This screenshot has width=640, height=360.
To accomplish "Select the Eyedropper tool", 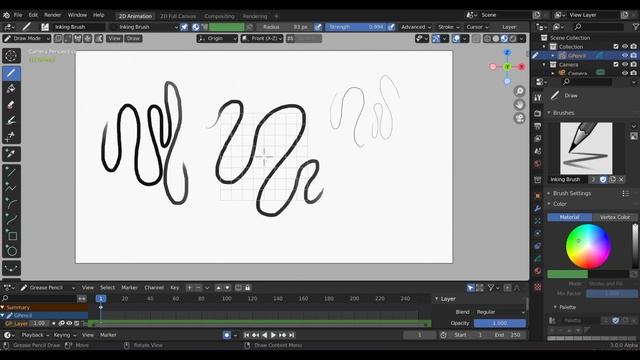I will tap(11, 154).
